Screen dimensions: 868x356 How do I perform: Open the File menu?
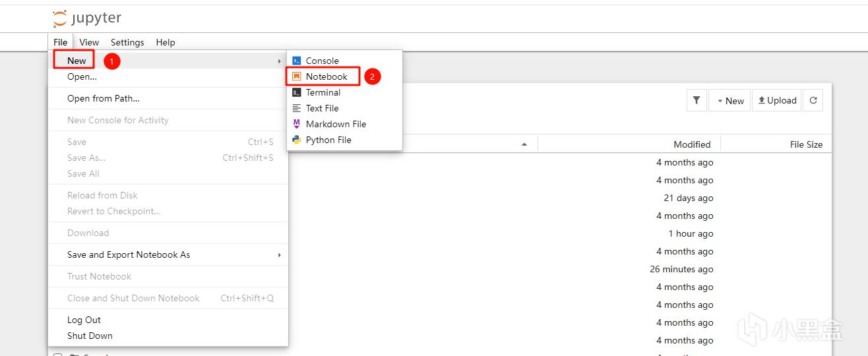point(61,42)
